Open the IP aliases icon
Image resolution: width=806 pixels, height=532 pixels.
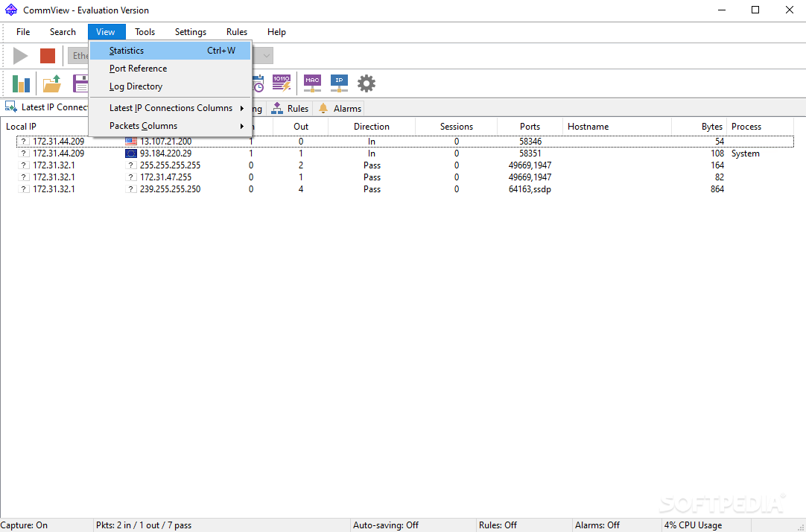[x=339, y=83]
